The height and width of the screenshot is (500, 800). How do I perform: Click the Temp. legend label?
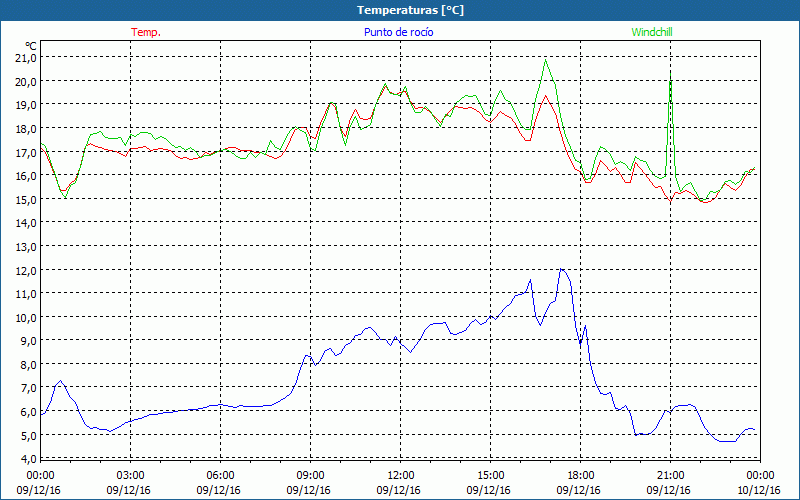click(146, 32)
